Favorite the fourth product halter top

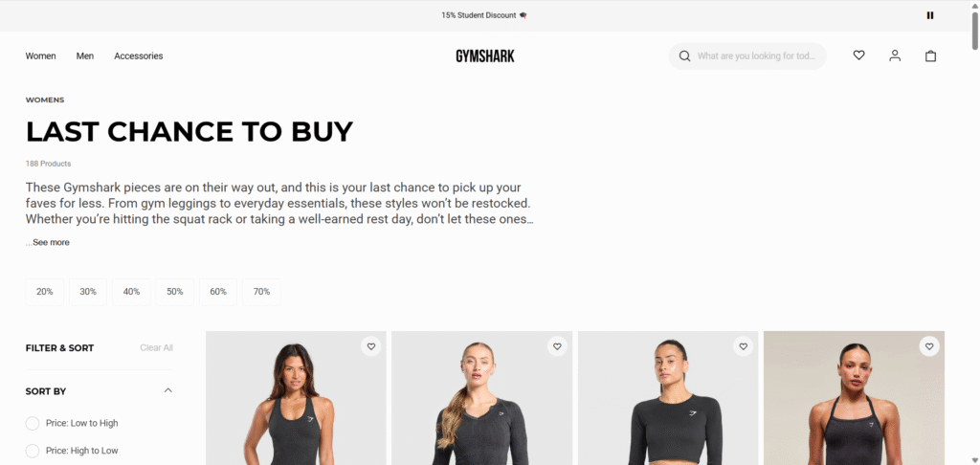click(x=929, y=346)
